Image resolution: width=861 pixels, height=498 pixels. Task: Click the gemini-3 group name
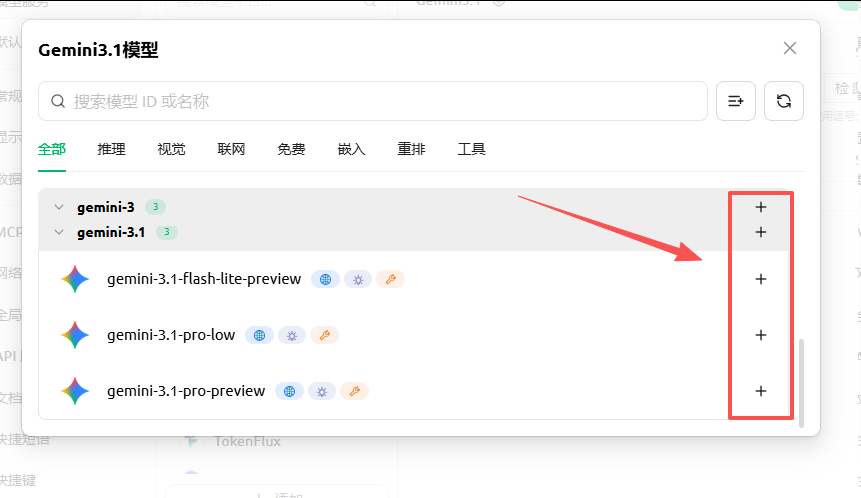105,207
